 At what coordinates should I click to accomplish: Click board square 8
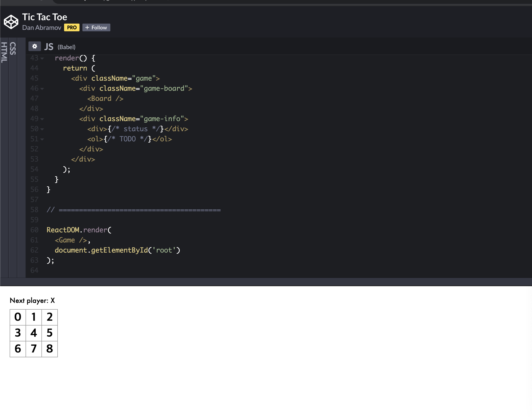(50, 349)
